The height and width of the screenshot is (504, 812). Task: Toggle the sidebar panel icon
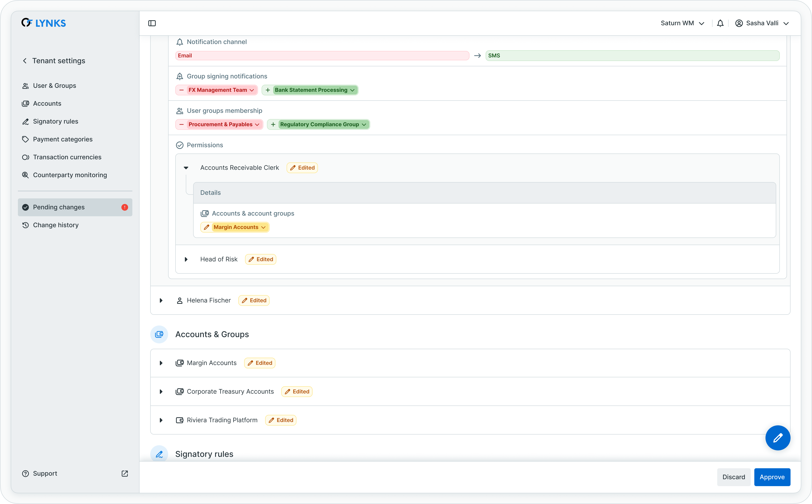point(152,23)
